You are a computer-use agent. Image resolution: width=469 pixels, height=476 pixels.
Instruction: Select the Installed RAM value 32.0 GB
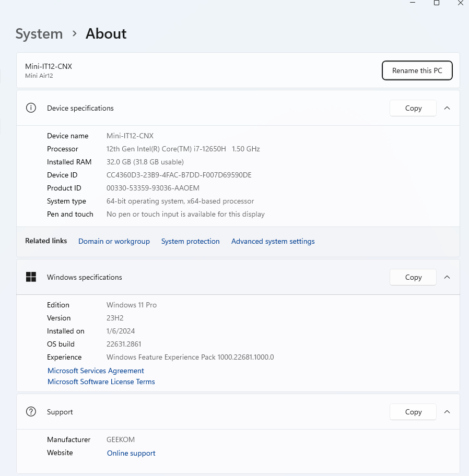coord(145,162)
